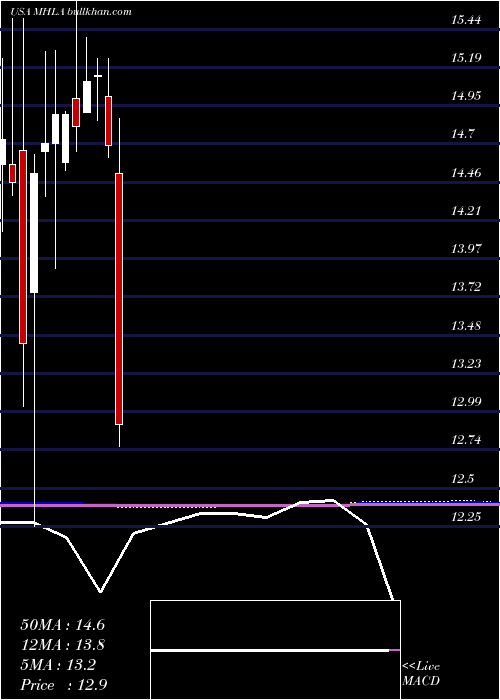The image size is (500, 700).
Task: Click the 13.48 price axis label
Action: pos(466,325)
